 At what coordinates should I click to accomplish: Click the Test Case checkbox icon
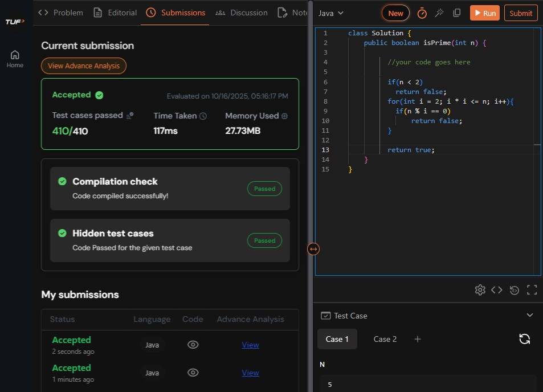pyautogui.click(x=325, y=316)
